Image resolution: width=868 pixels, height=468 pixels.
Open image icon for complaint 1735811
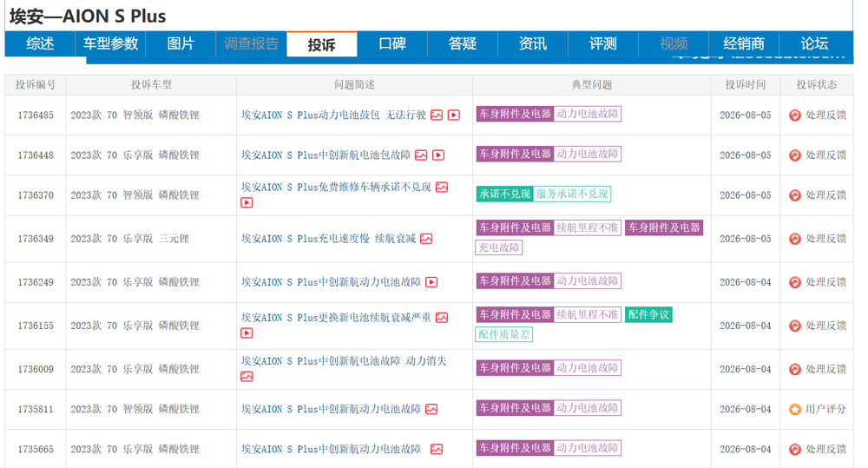[x=431, y=409]
